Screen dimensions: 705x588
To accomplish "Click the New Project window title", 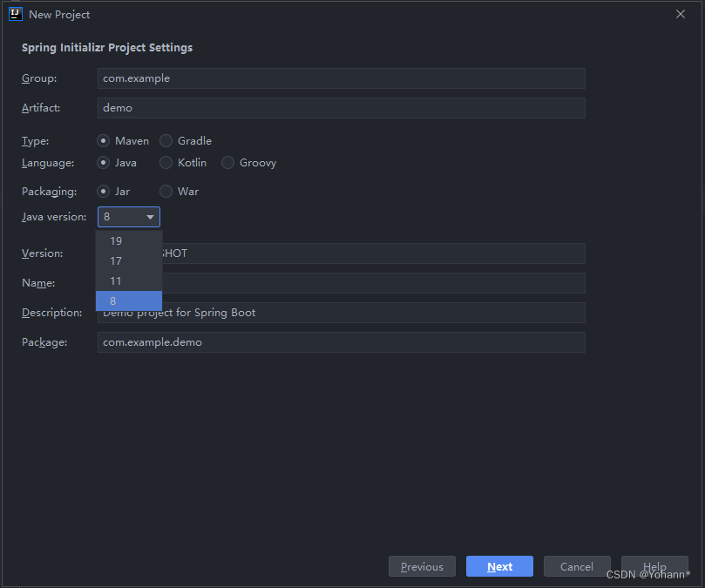I will coord(59,15).
